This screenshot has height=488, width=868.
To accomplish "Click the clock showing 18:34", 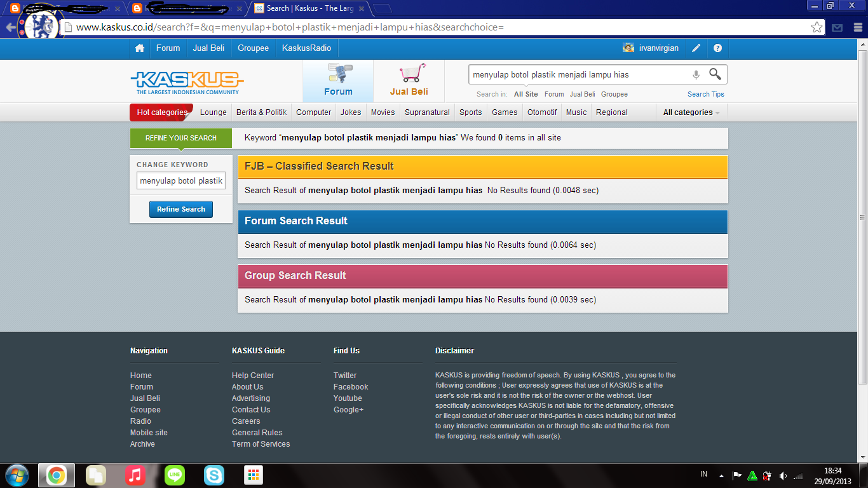I will pyautogui.click(x=832, y=471).
